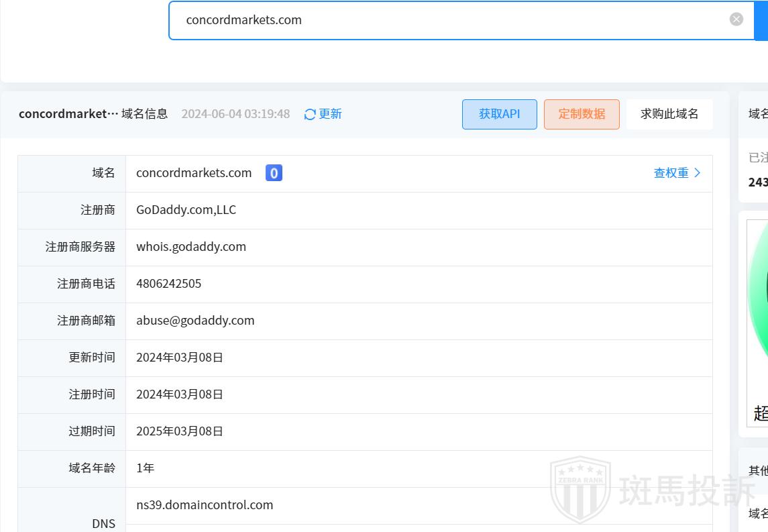The height and width of the screenshot is (532, 768).
Task: Click the 更新 link text
Action: (x=330, y=114)
